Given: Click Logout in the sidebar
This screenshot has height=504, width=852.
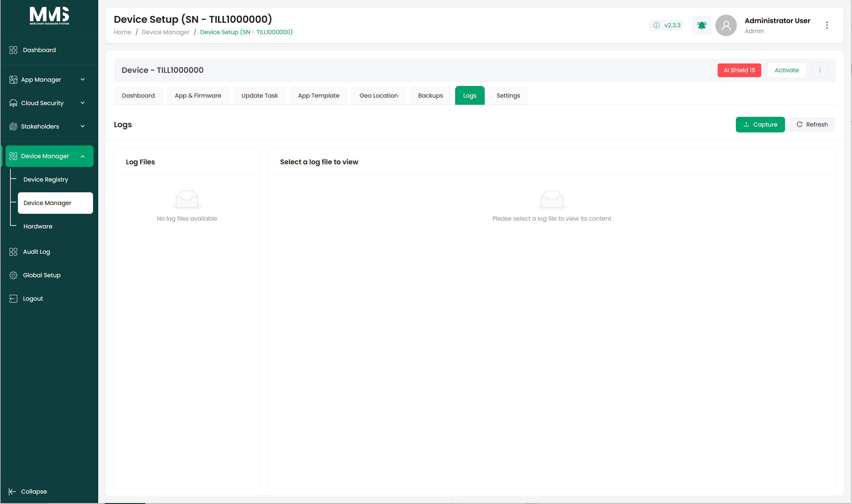Looking at the screenshot, I should (33, 299).
